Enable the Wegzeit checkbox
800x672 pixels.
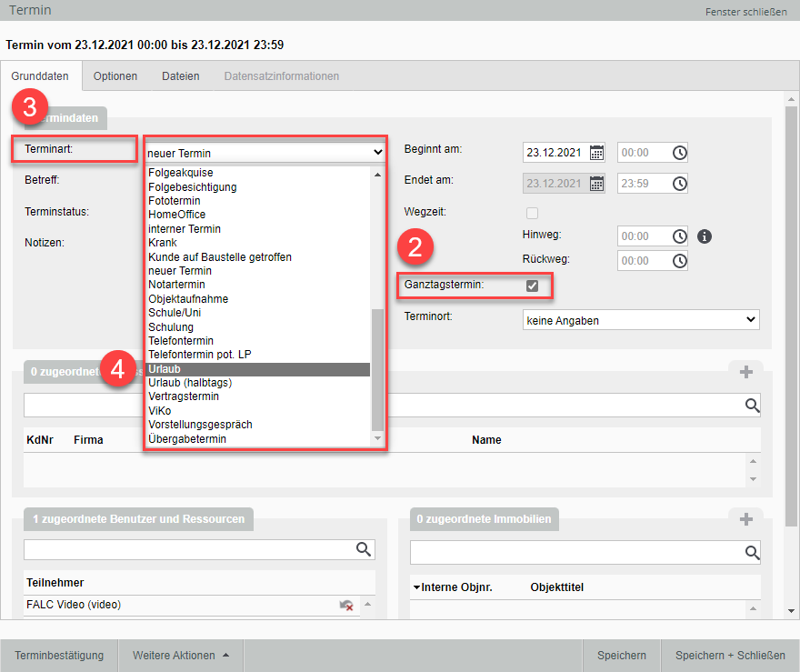(533, 213)
